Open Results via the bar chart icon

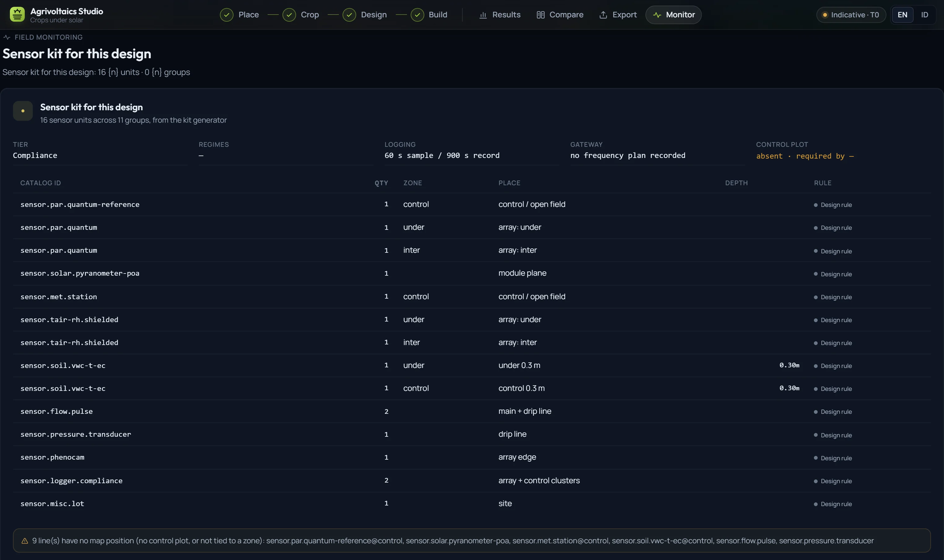[x=483, y=15]
